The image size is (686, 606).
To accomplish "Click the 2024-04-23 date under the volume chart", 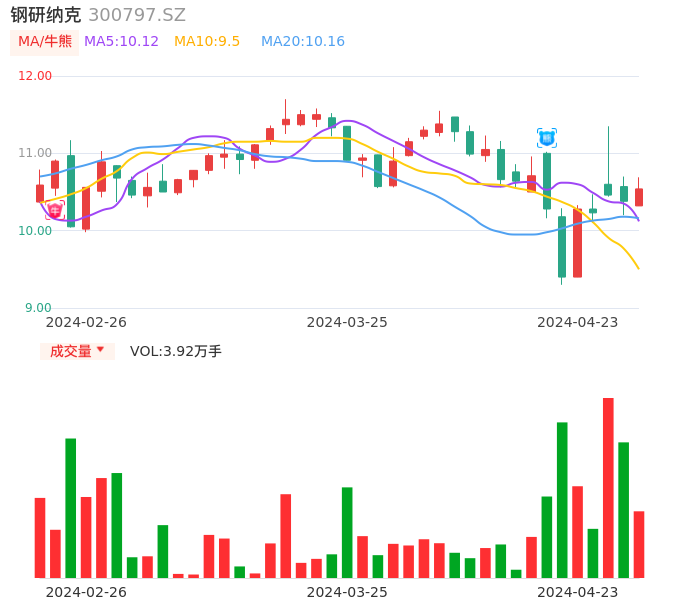I will [x=578, y=592].
